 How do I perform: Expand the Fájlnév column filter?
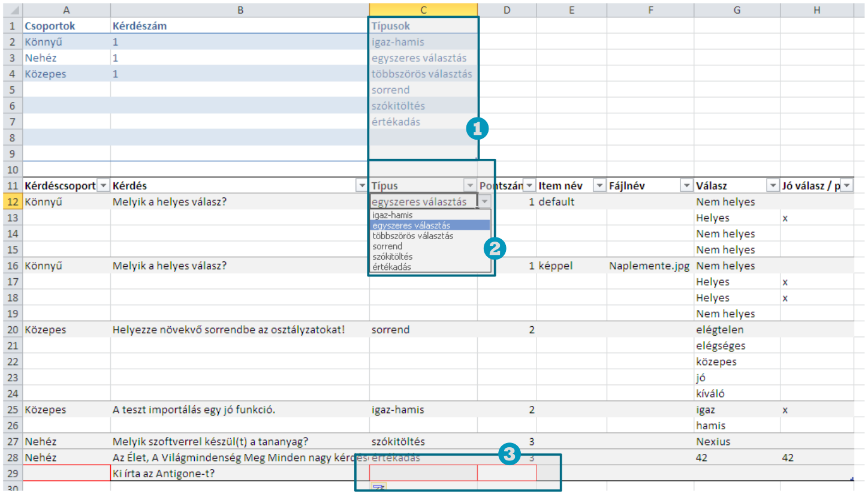686,186
